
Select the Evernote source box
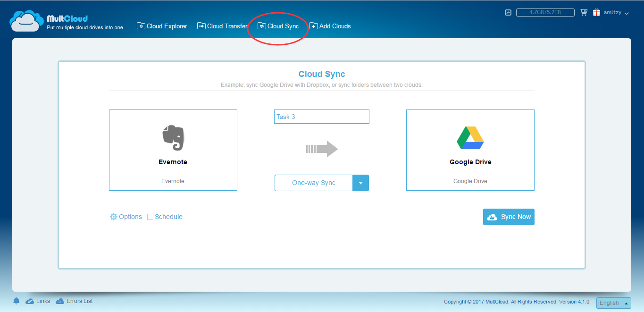coord(173,150)
